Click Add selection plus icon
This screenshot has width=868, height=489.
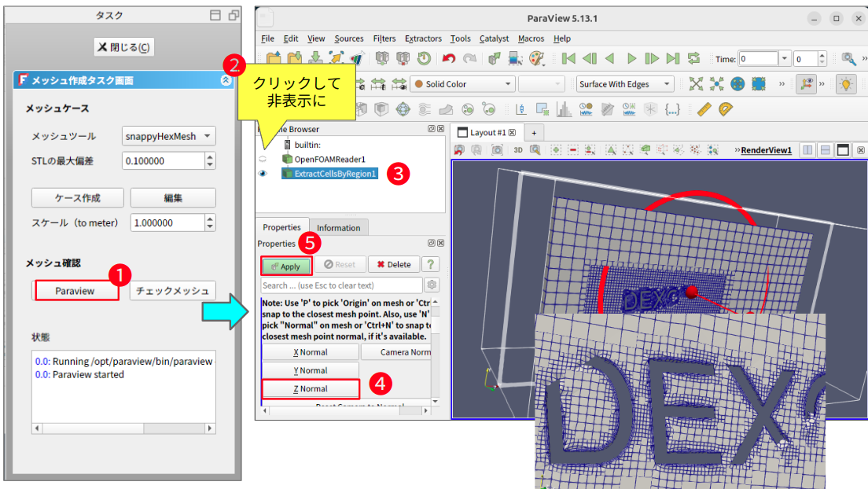click(556, 149)
